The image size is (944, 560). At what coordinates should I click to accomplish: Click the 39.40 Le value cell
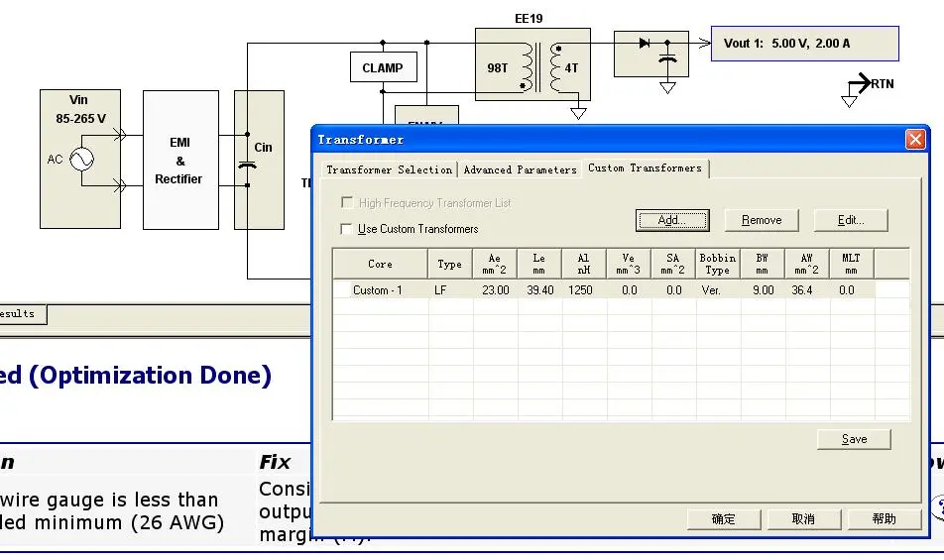tap(540, 290)
